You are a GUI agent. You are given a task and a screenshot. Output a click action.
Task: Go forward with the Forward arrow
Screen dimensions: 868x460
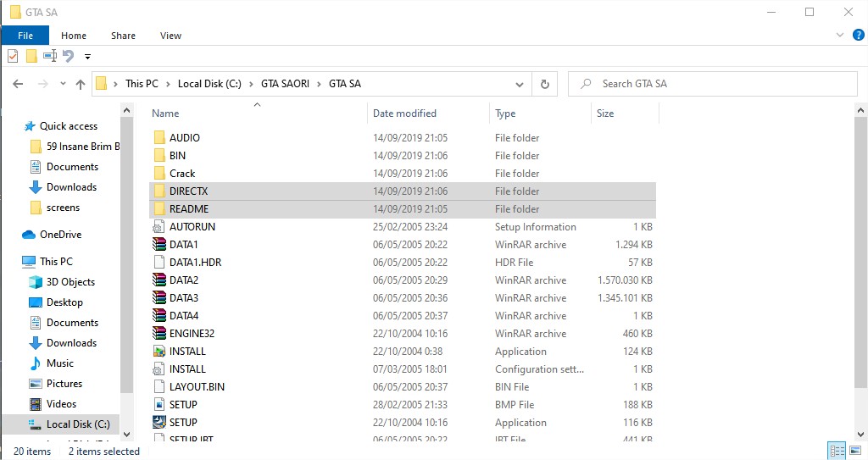coord(42,84)
